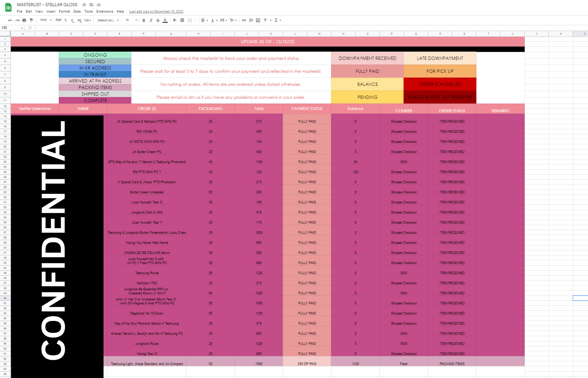588x378 pixels.
Task: Click the undo icon
Action: [x=10, y=20]
